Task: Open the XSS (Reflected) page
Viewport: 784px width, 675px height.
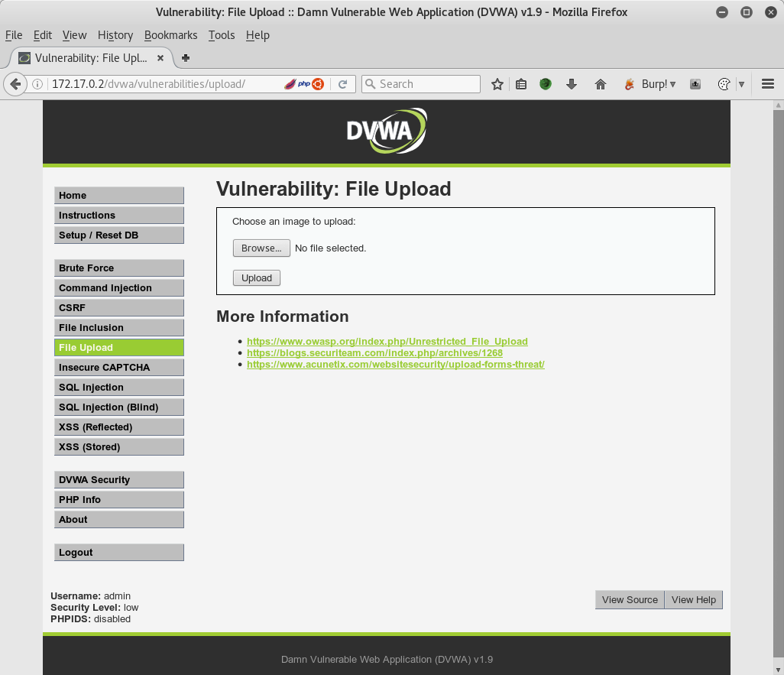Action: click(119, 427)
